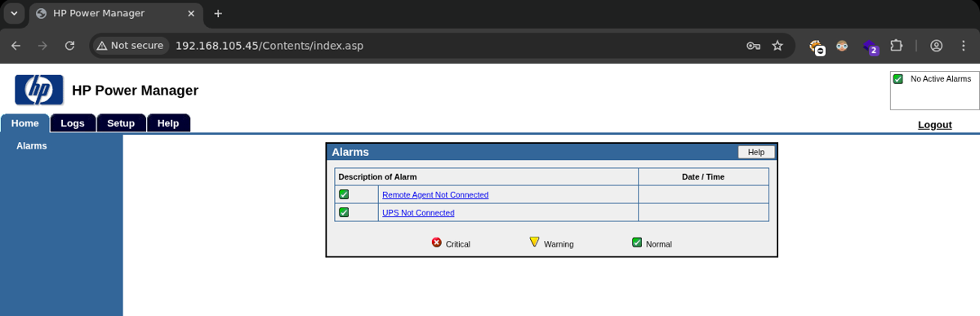Click the first extension icon after the star
The height and width of the screenshot is (316, 980).
pyautogui.click(x=817, y=47)
